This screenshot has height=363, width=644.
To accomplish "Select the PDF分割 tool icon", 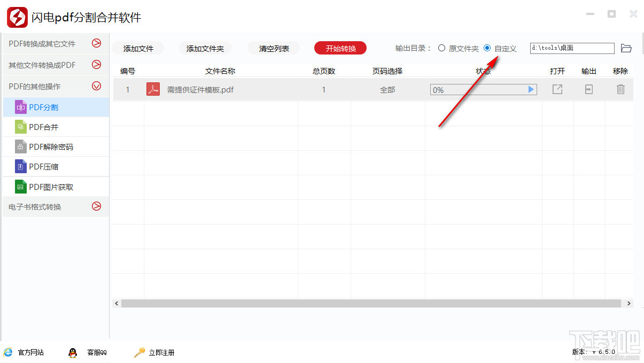I will tap(21, 107).
